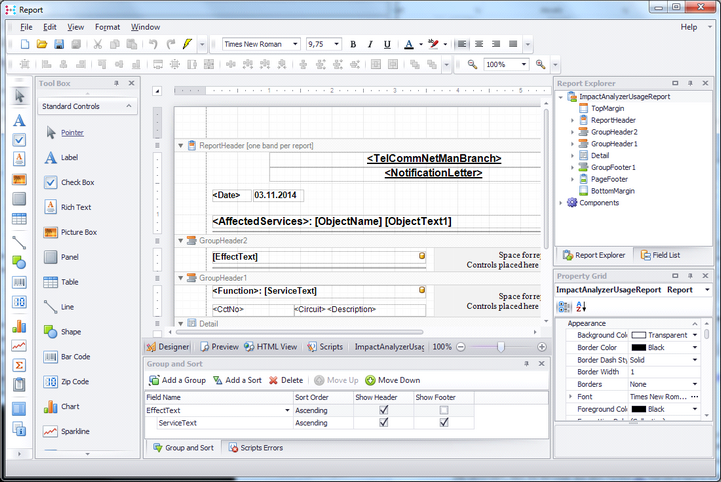Open the File menu
The width and height of the screenshot is (721, 482).
tap(26, 27)
